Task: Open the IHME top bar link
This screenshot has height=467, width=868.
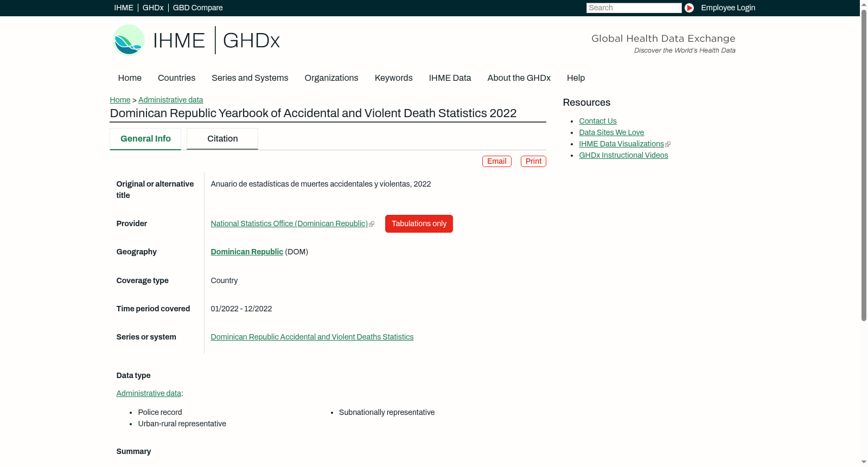Action: click(x=124, y=8)
